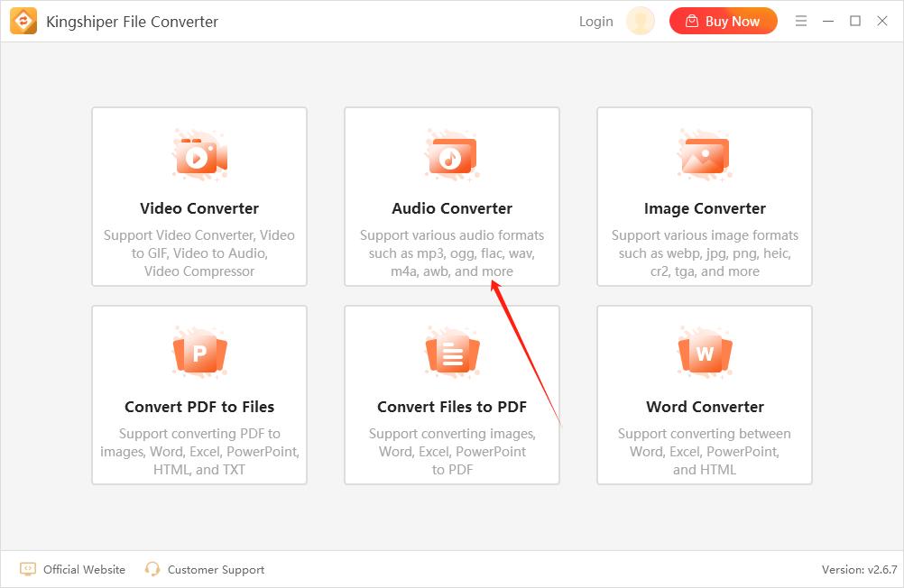The image size is (904, 588).
Task: Click the Video Converter camera icon
Action: click(x=199, y=157)
